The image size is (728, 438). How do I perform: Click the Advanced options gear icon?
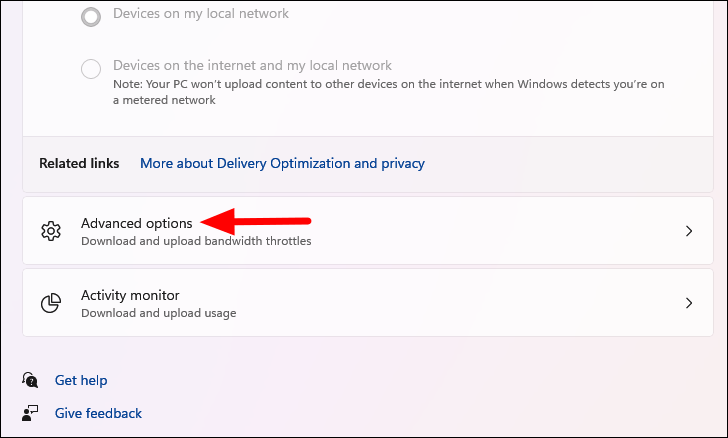click(51, 231)
